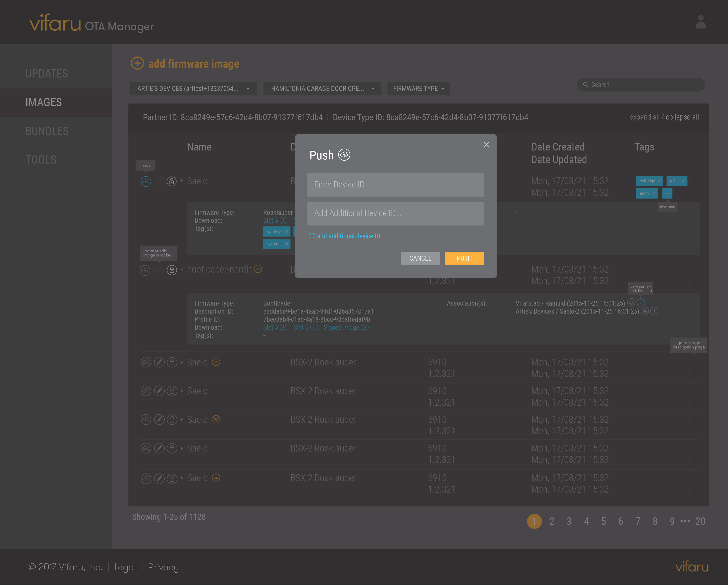Go to page 9 of results
728x585 pixels.
tap(672, 521)
